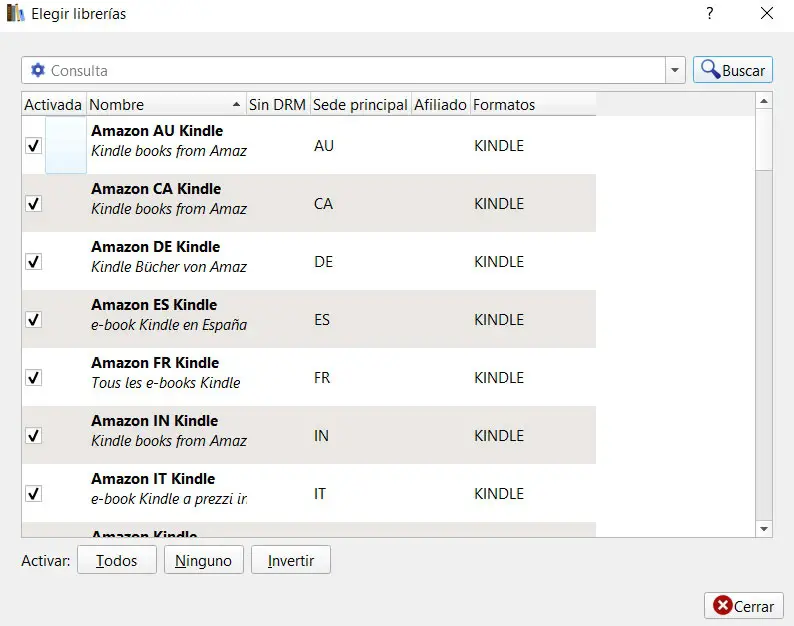Click the calibre books icon in title bar
Image resolution: width=794 pixels, height=626 pixels.
point(15,14)
